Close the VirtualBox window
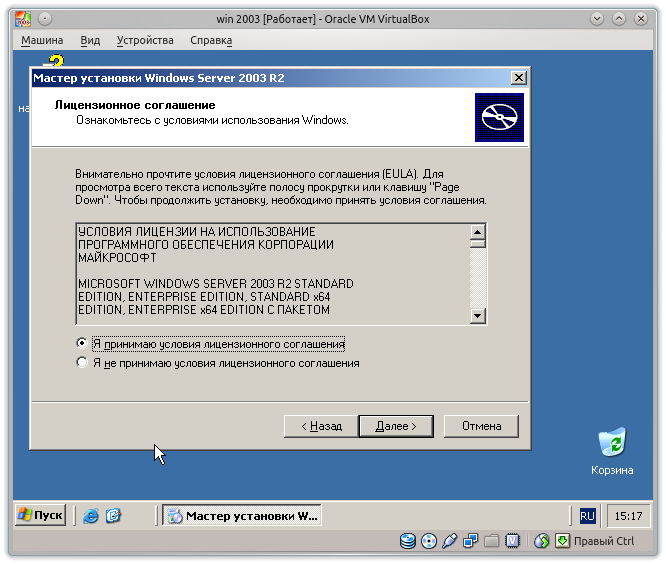This screenshot has height=564, width=666. [641, 19]
